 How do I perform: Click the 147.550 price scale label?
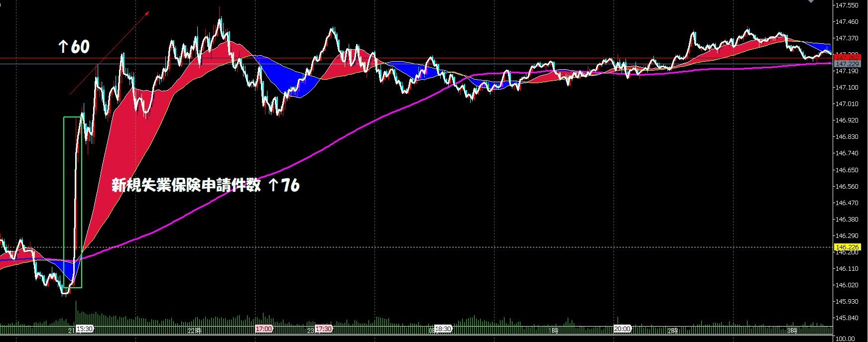(847, 5)
